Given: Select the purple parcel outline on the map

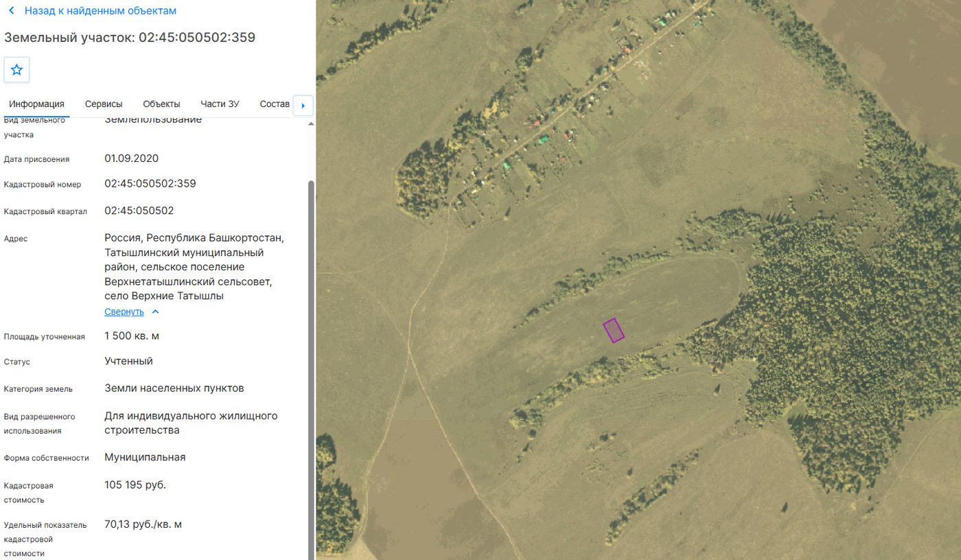Looking at the screenshot, I should pyautogui.click(x=614, y=330).
